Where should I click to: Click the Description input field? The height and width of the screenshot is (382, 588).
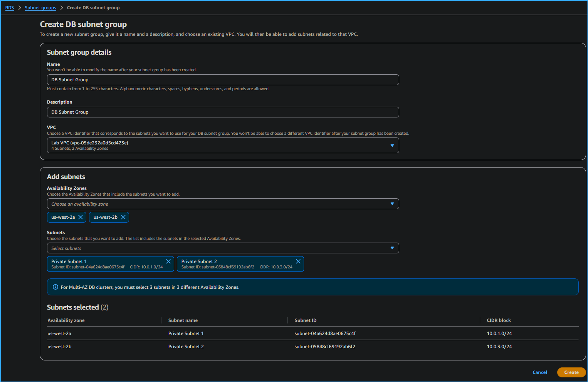[x=223, y=112]
